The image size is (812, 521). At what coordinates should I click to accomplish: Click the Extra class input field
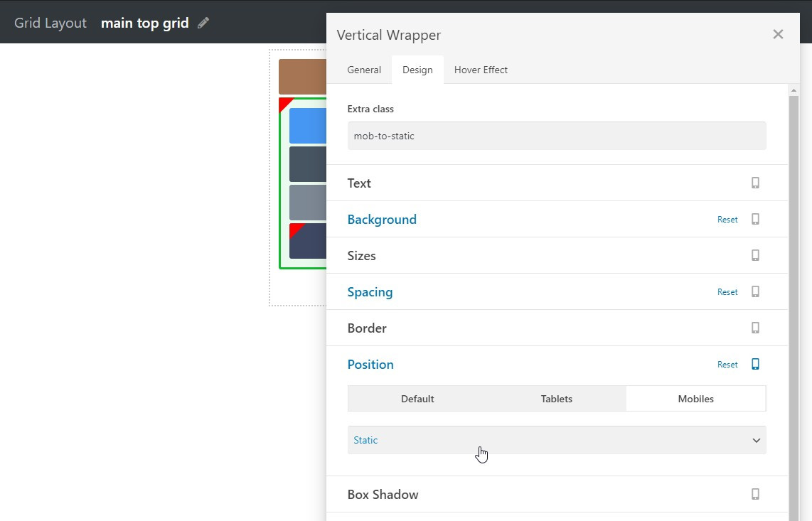tap(557, 136)
